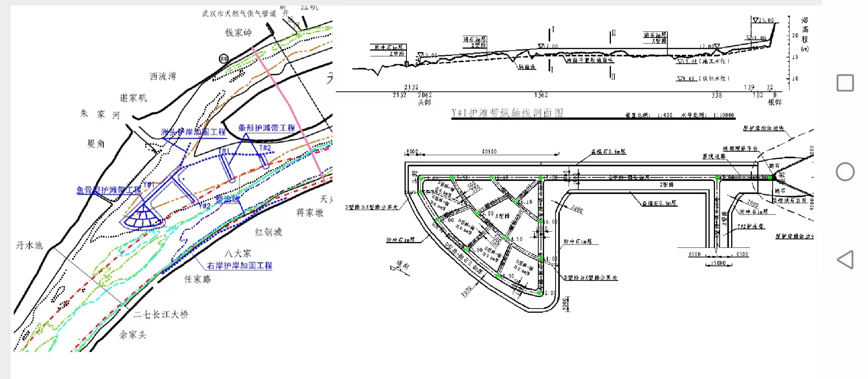Viewport: 868px width, 379px height.
Task: Tap the 二七长江大桥 bridge label
Action: pyautogui.click(x=161, y=315)
